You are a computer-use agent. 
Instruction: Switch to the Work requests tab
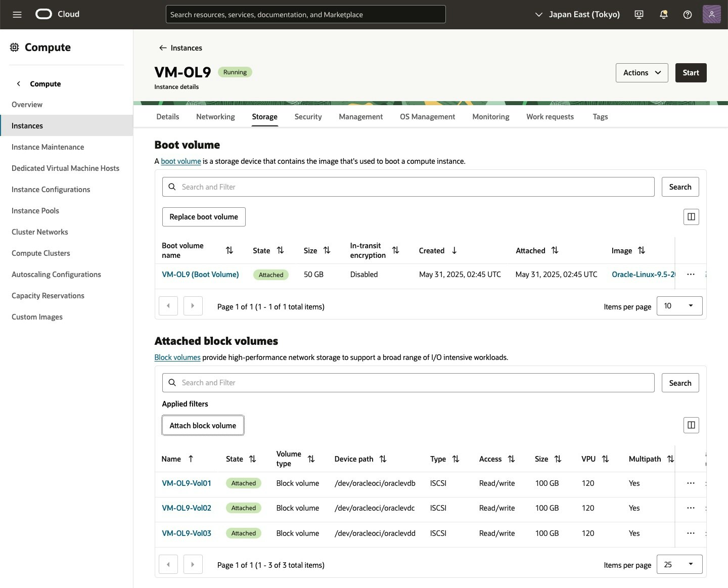point(550,117)
